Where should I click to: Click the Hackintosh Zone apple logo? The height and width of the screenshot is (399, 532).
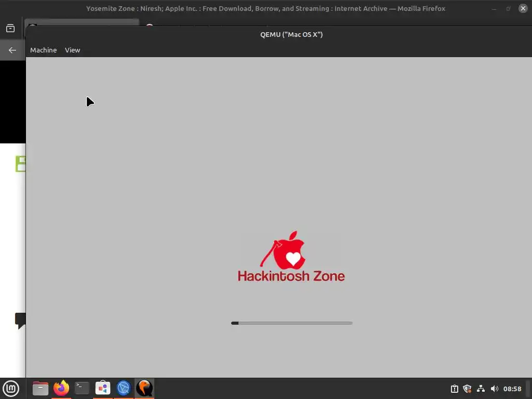click(283, 250)
